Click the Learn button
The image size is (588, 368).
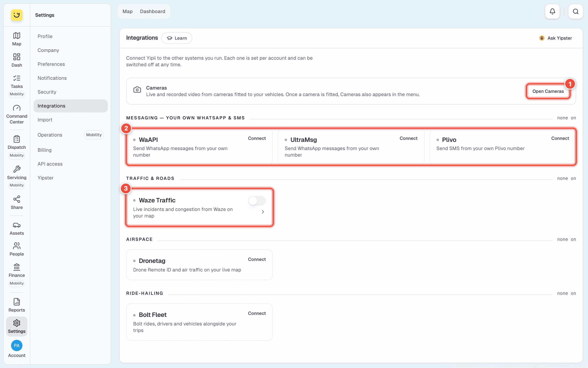click(177, 38)
